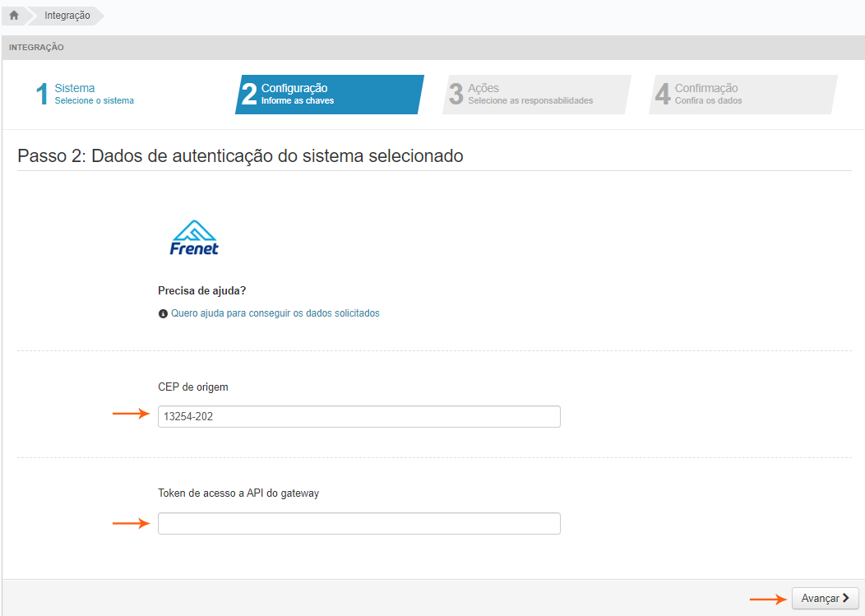Image resolution: width=865 pixels, height=616 pixels.
Task: Click the info icon beside the help link
Action: (x=162, y=313)
